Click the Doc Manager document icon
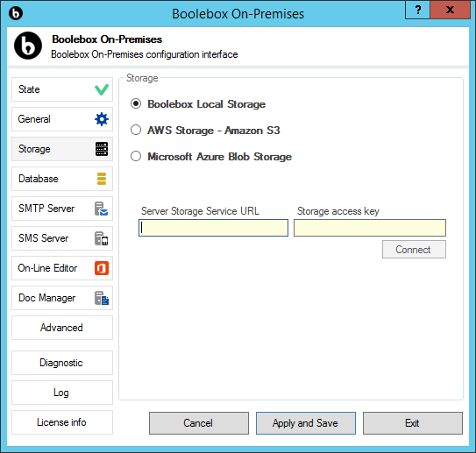 (102, 298)
